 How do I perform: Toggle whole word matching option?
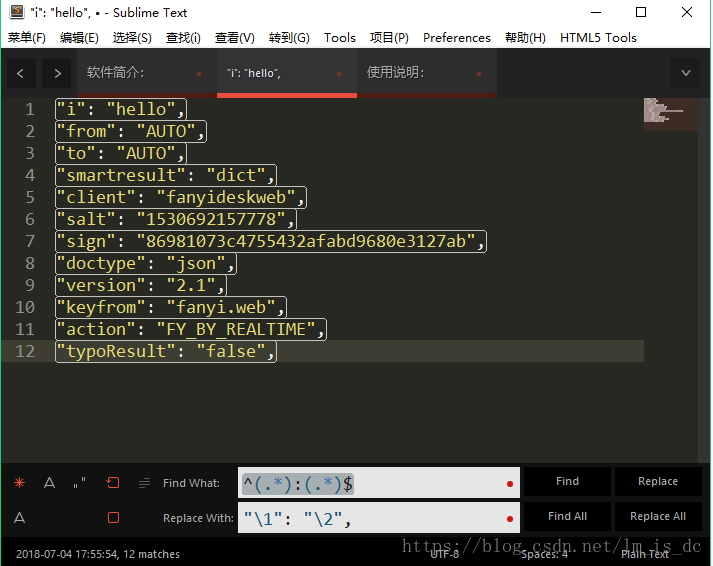pos(80,482)
